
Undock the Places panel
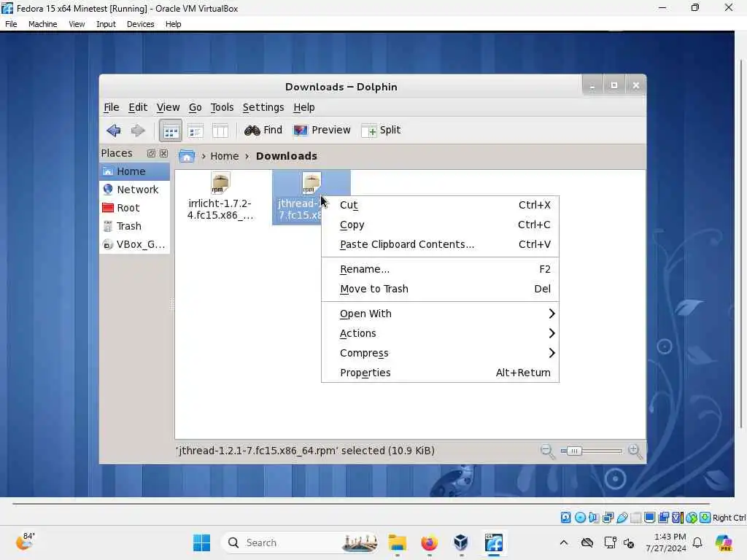pos(151,153)
